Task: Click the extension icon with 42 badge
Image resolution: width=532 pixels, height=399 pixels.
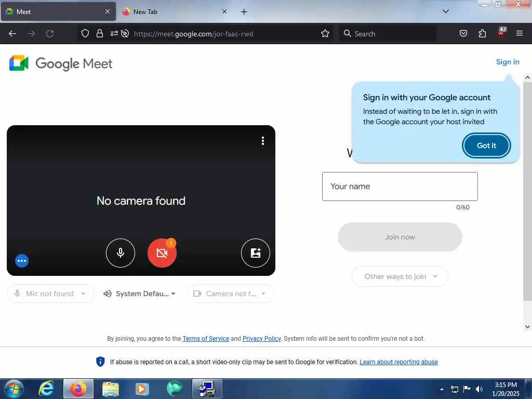Action: click(501, 33)
